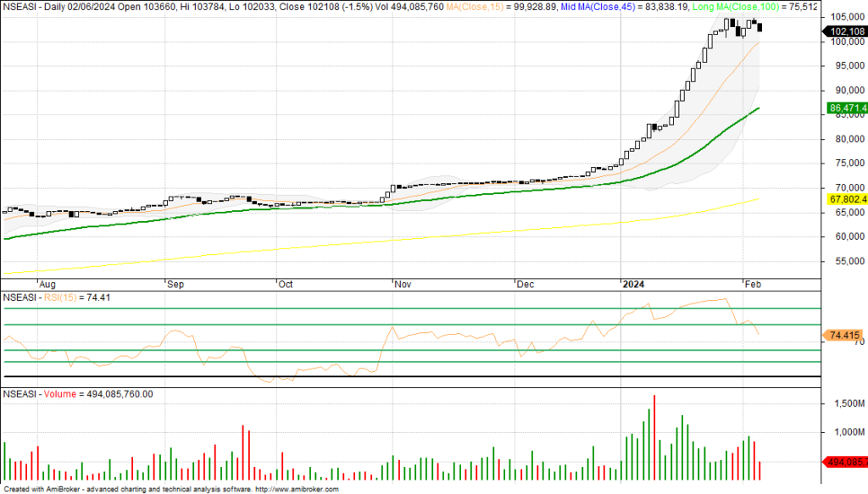Image resolution: width=868 pixels, height=494 pixels.
Task: Click the orange 74.415 RSI value tag
Action: point(845,336)
